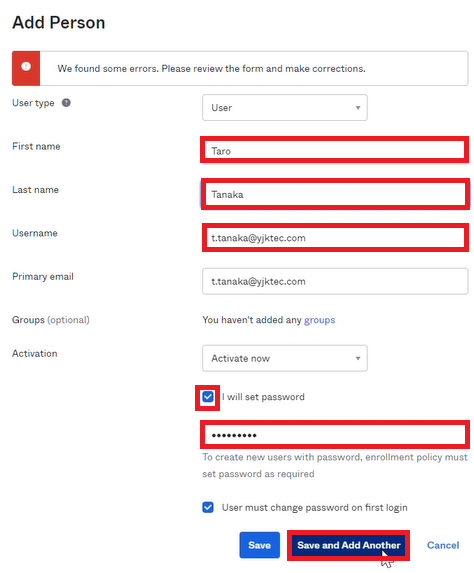The width and height of the screenshot is (474, 573).
Task: Click the Activation dropdown arrow
Action: coord(358,358)
